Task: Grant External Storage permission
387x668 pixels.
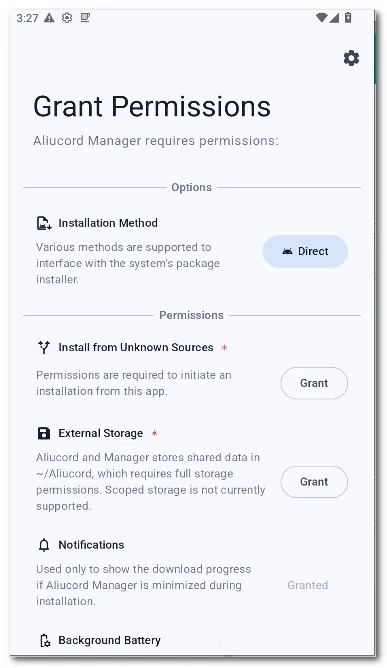Action: click(314, 482)
